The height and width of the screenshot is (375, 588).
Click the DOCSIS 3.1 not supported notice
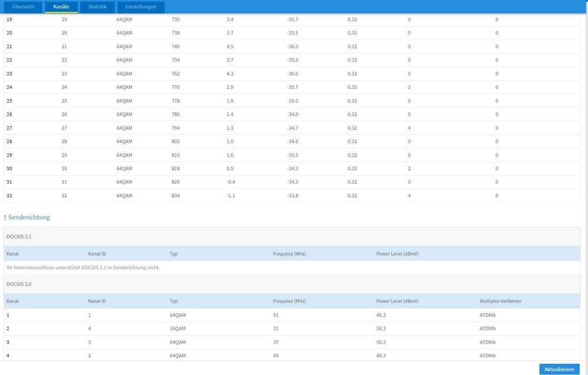pyautogui.click(x=83, y=267)
